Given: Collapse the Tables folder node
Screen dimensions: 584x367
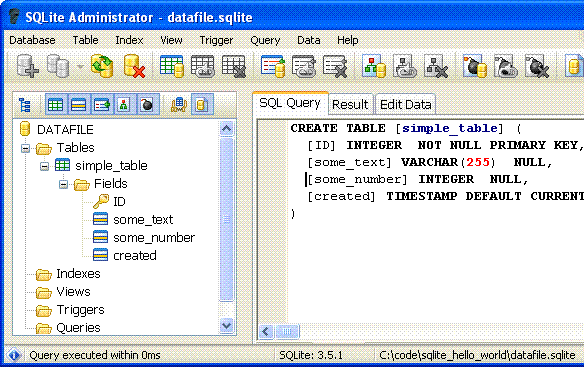Looking at the screenshot, I should pos(25,149).
